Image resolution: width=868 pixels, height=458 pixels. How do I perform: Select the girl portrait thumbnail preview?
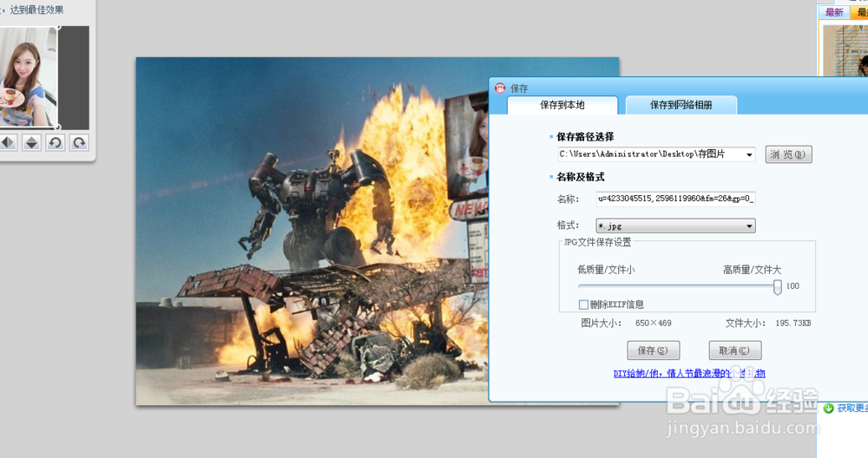click(29, 77)
